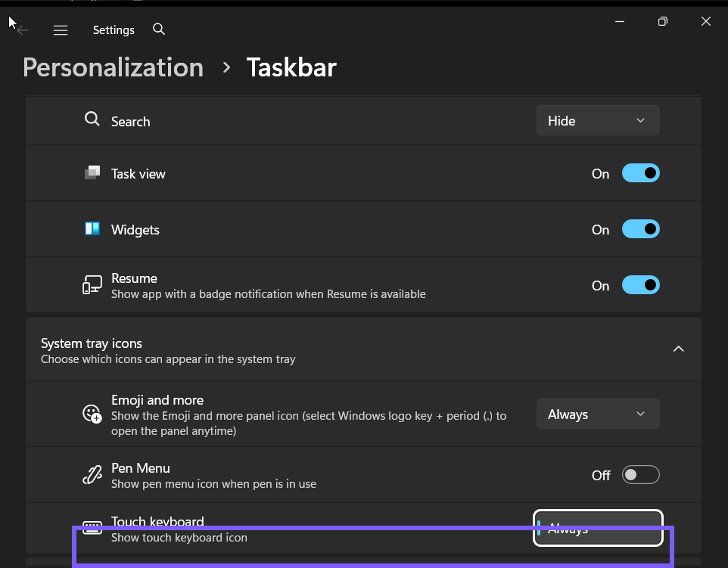Restore down the Settings window
This screenshot has width=728, height=568.
[x=662, y=21]
